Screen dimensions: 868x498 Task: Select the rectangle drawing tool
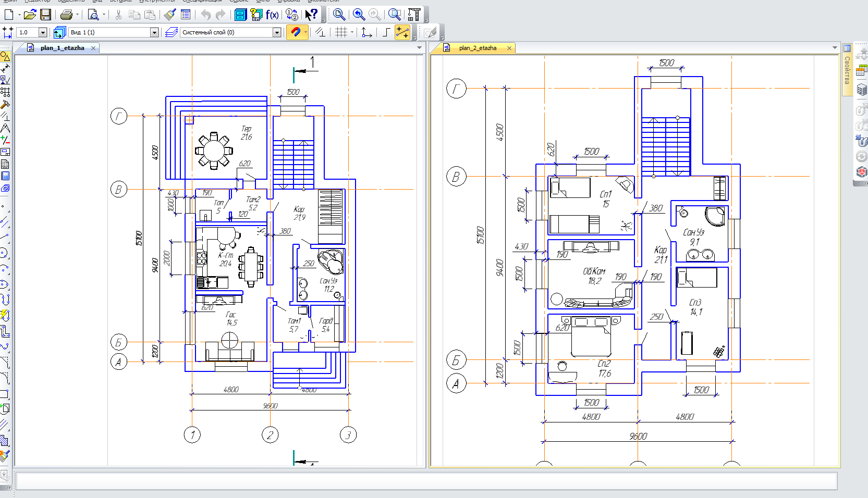[x=5, y=394]
